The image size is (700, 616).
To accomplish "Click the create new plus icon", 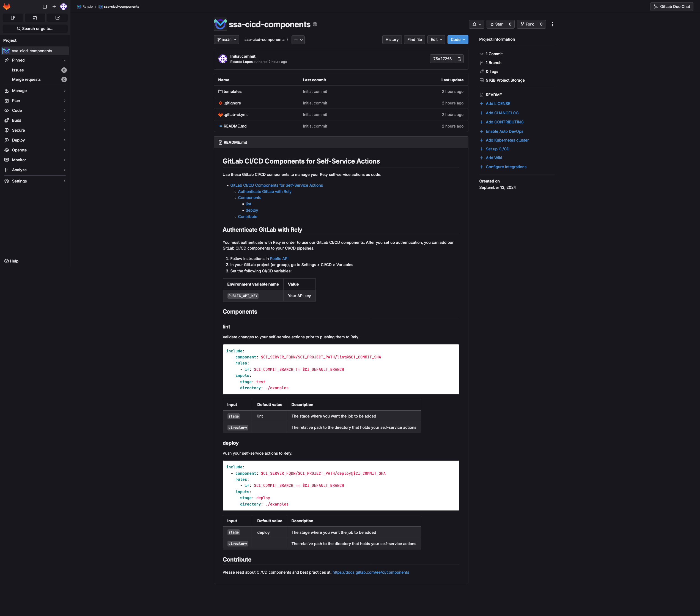I will click(x=54, y=7).
